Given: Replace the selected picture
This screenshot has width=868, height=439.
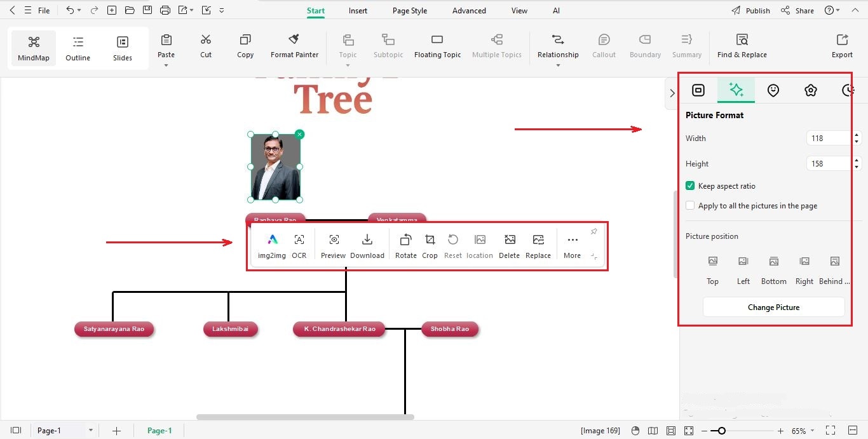Looking at the screenshot, I should pos(538,246).
